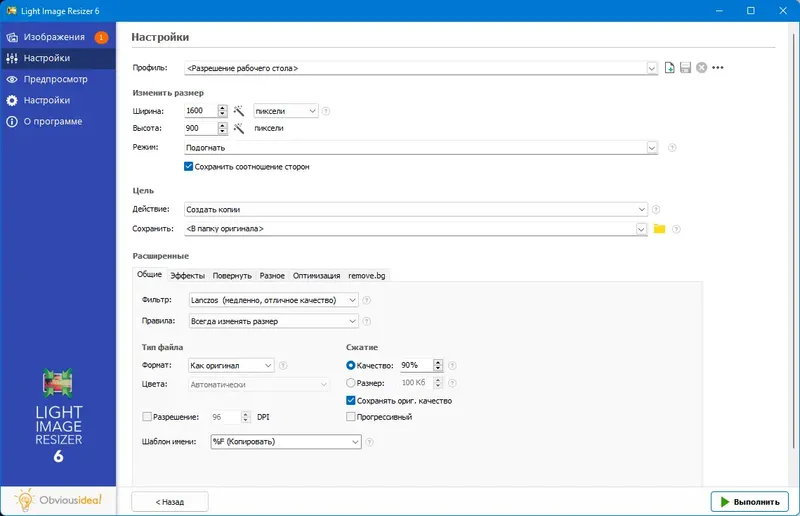
Task: Click the Назад back button
Action: pyautogui.click(x=170, y=502)
